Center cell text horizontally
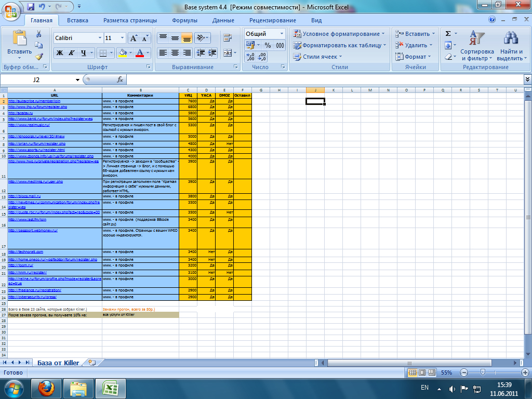This screenshot has width=532, height=399. point(175,52)
